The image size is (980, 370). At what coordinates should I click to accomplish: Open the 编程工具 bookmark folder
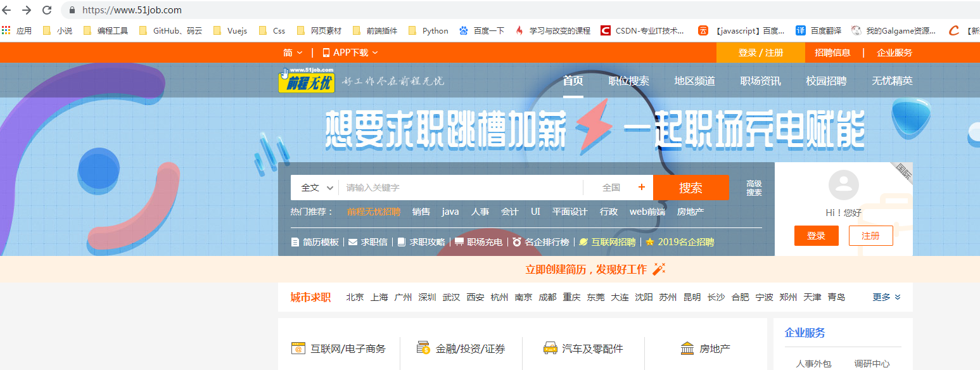point(105,30)
